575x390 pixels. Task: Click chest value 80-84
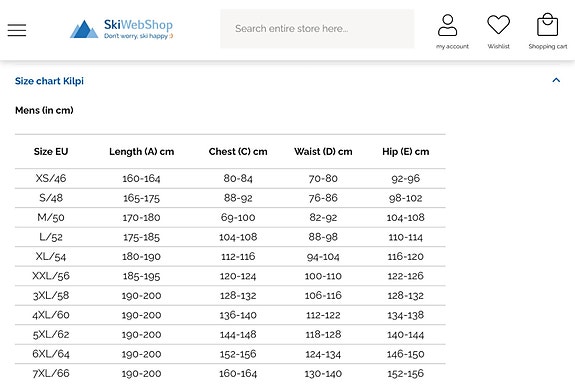click(x=238, y=179)
